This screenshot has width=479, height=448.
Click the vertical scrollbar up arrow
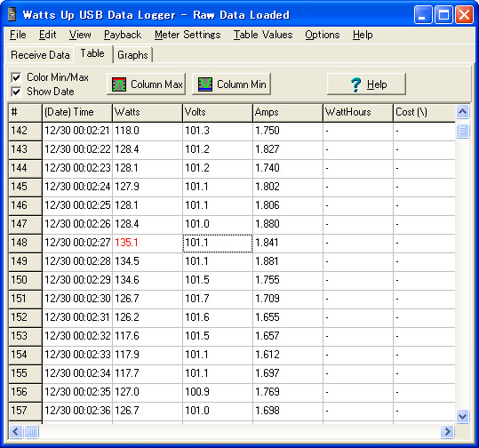pyautogui.click(x=462, y=111)
